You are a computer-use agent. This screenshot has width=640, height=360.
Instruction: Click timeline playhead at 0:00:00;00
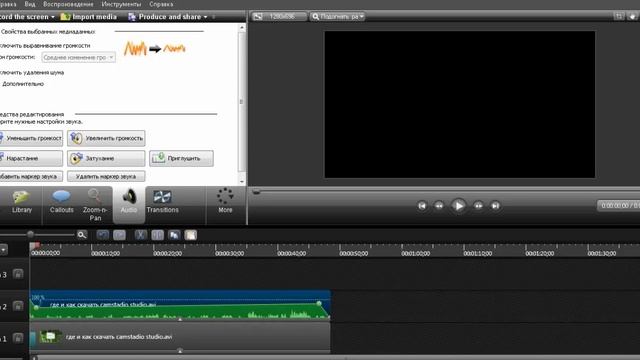point(35,245)
